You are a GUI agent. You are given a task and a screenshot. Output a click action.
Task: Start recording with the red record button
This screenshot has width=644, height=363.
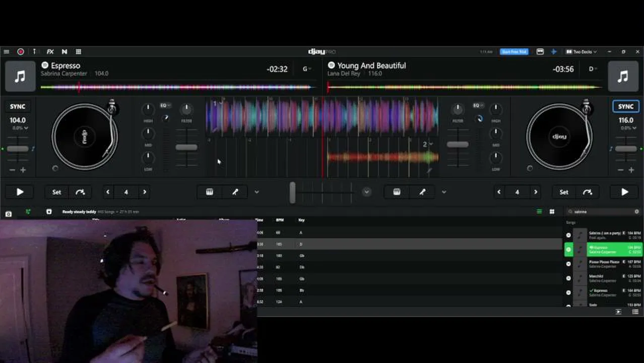pos(21,51)
